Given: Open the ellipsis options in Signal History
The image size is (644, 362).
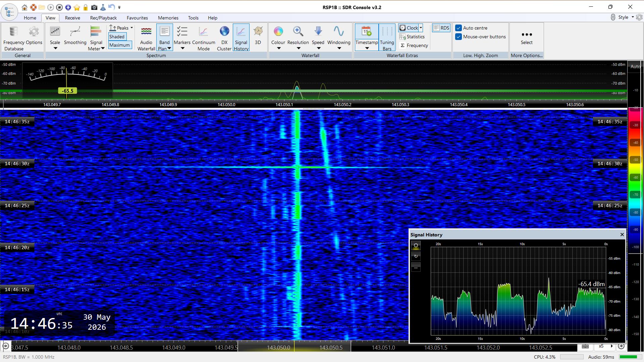Looking at the screenshot, I should coord(416,268).
